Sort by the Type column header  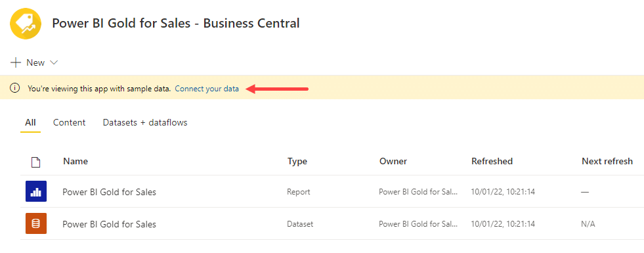click(x=297, y=162)
